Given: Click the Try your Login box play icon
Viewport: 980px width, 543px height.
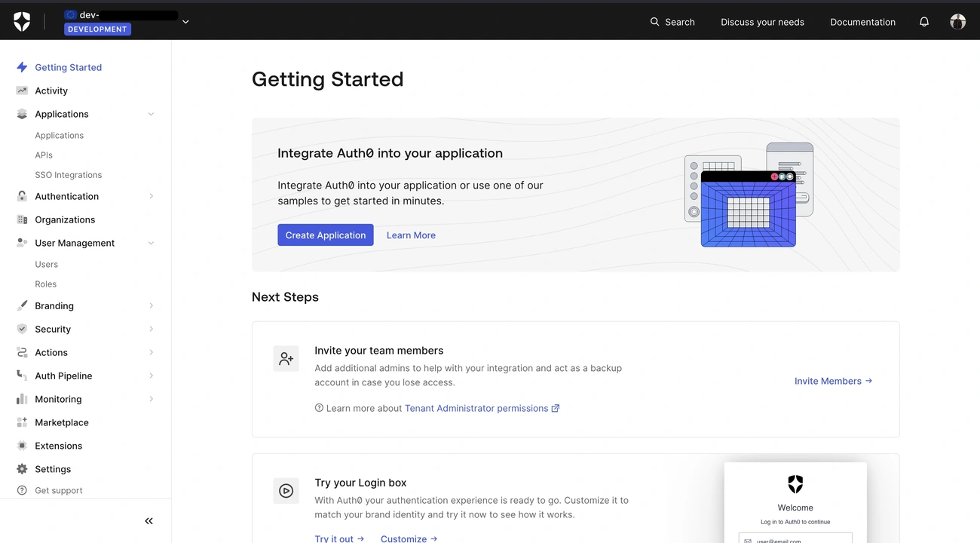Looking at the screenshot, I should pyautogui.click(x=286, y=491).
